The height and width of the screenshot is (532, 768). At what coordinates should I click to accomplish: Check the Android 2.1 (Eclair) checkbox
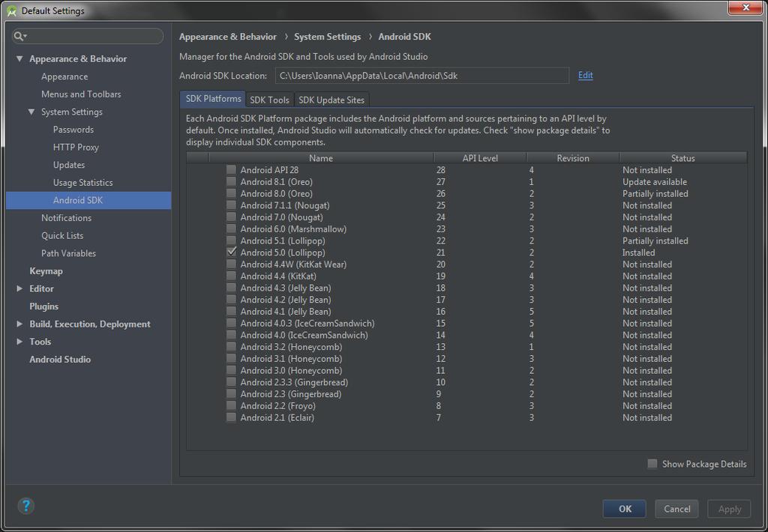click(x=231, y=417)
